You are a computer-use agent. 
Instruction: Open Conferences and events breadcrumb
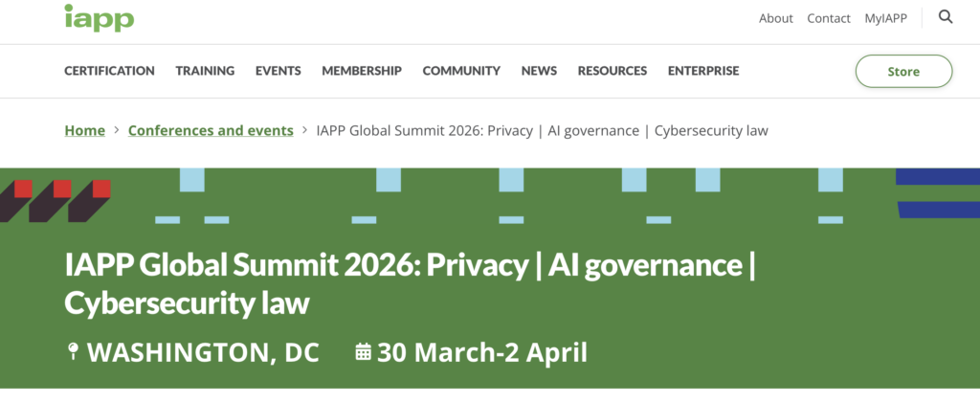pyautogui.click(x=211, y=130)
